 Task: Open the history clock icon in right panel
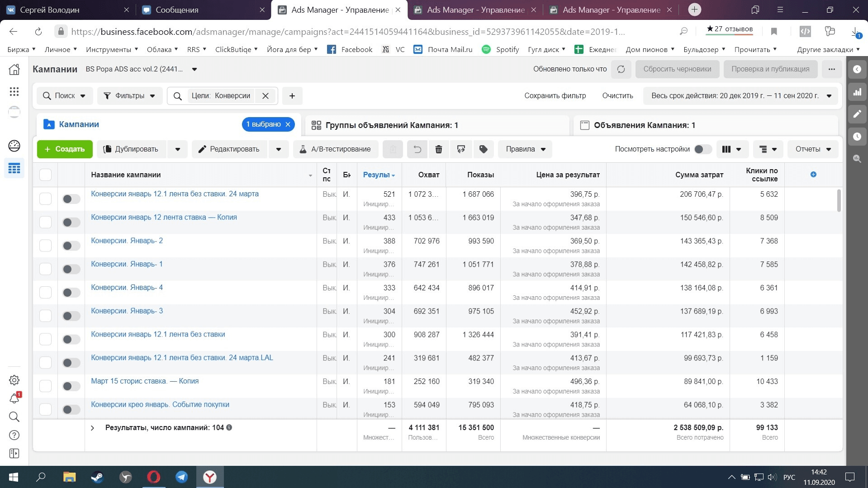(857, 136)
